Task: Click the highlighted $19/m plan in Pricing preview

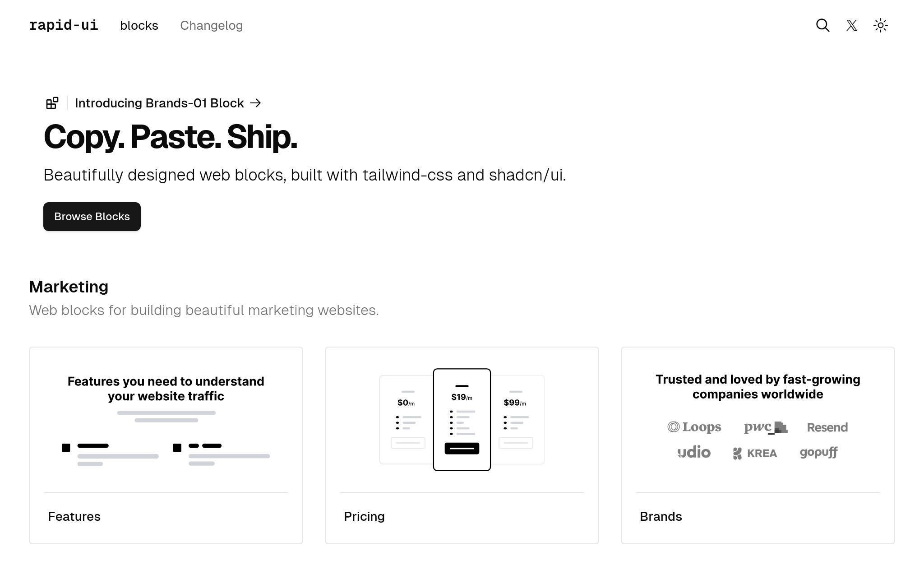Action: coord(461,419)
